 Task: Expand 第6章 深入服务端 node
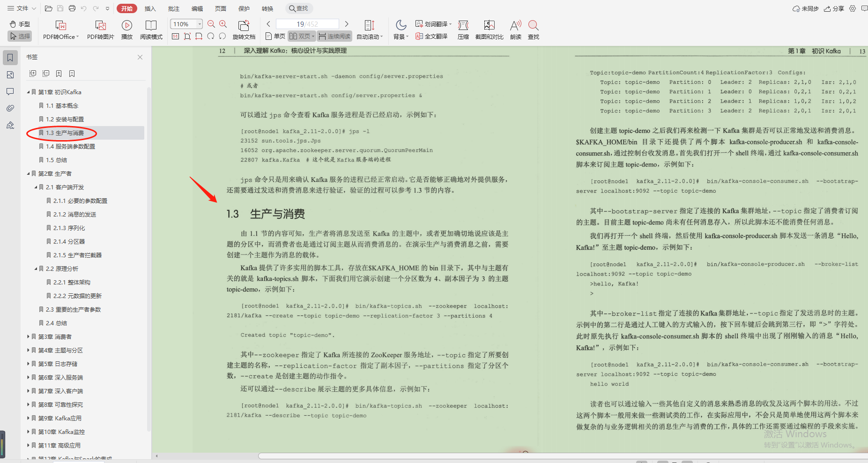[28, 377]
